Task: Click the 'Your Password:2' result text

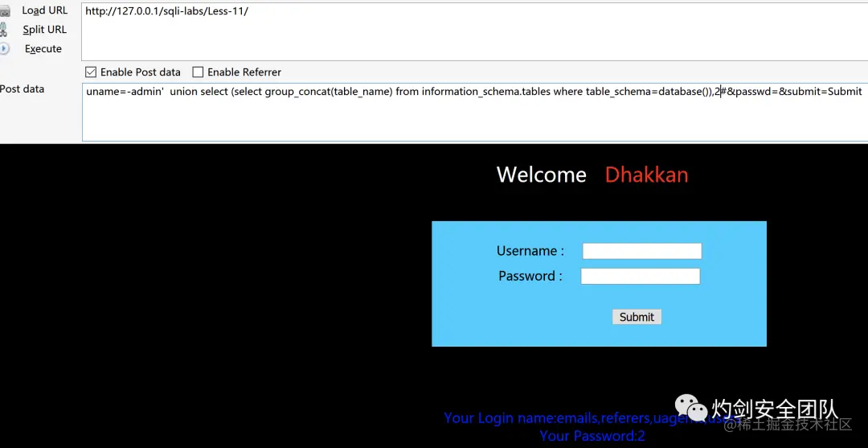Action: 592,436
